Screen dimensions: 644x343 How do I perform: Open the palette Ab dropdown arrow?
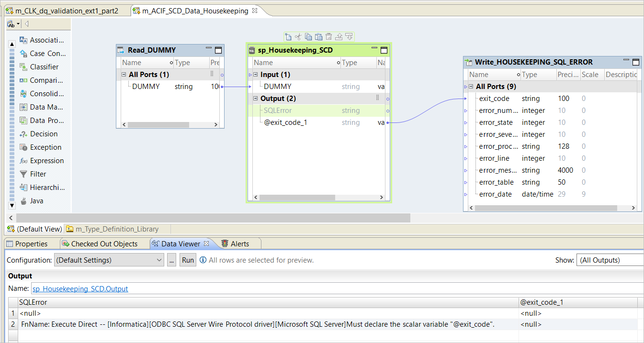18,24
